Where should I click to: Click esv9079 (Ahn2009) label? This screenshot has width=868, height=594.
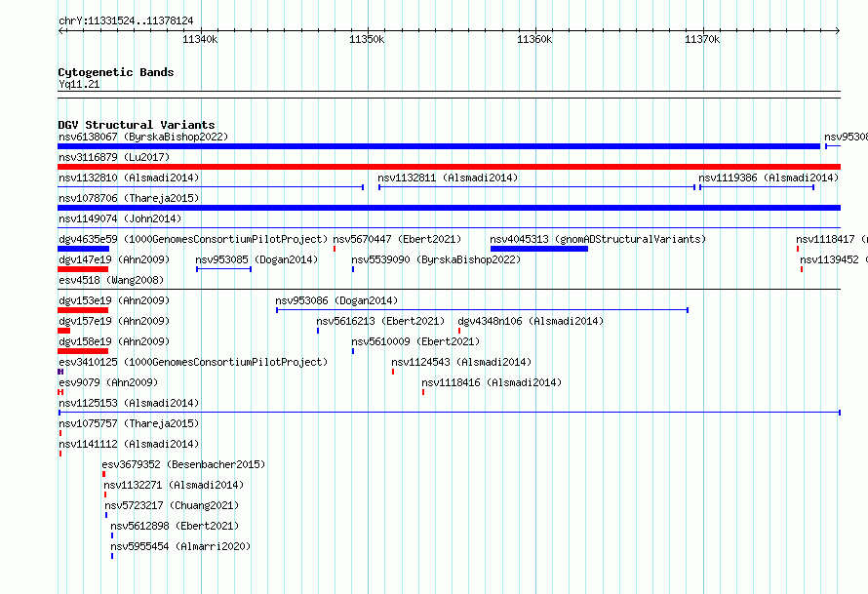[108, 382]
